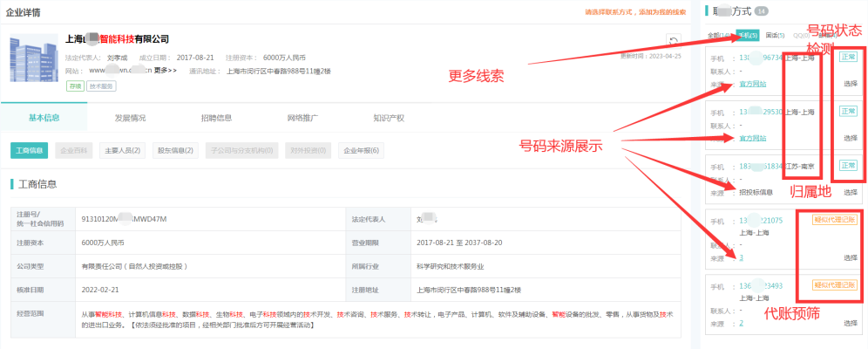Image resolution: width=868 pixels, height=349 pixels.
Task: Click the 存续 status tag
Action: [74, 86]
